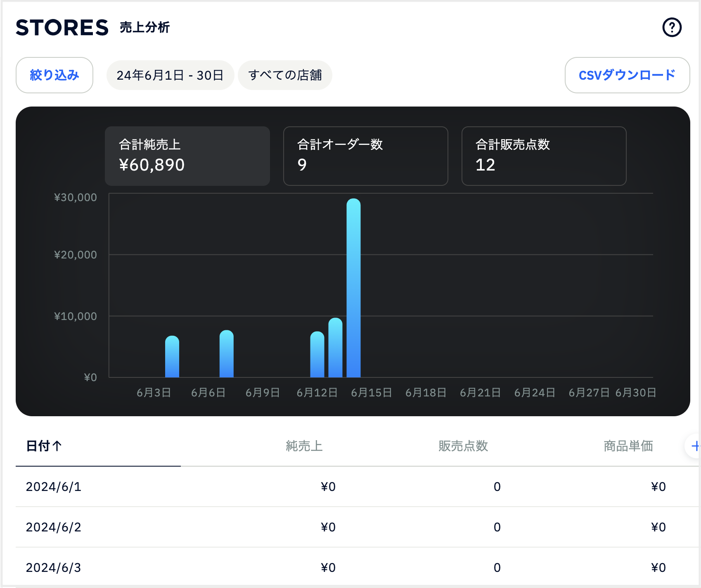The image size is (701, 588).
Task: Click the 6月21日 axis label
Action: pos(480,393)
